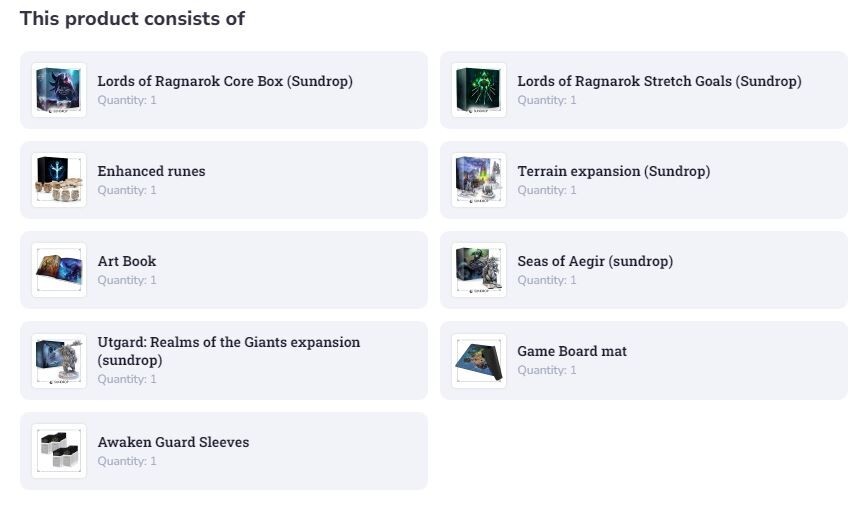868x505 pixels.
Task: Click Utgard: Realms of the Giants expansion title
Action: tap(229, 351)
